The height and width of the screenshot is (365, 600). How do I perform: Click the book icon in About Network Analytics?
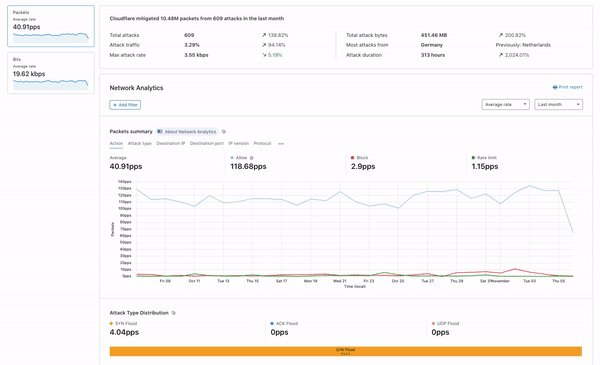tap(160, 132)
